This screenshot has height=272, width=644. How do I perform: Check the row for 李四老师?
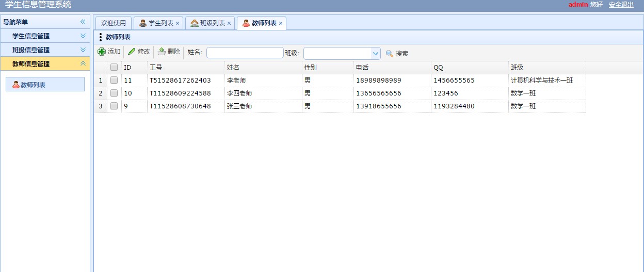click(x=114, y=93)
